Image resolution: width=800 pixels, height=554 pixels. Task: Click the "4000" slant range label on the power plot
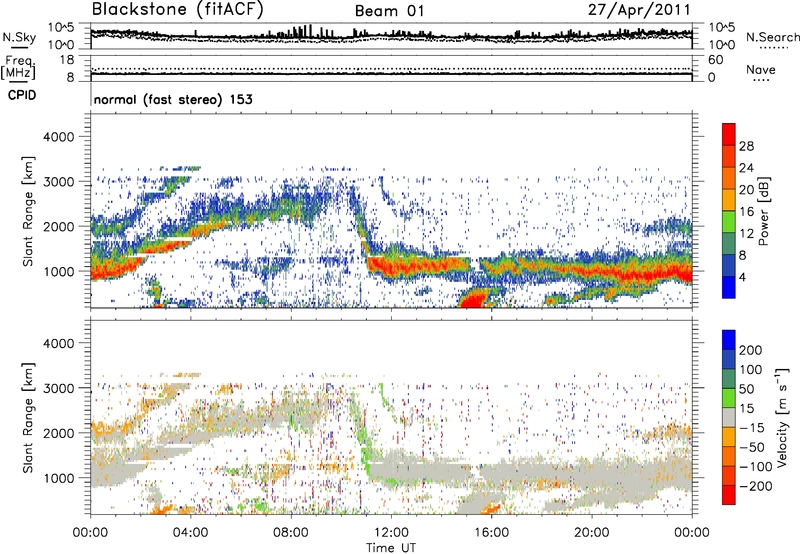coord(58,137)
